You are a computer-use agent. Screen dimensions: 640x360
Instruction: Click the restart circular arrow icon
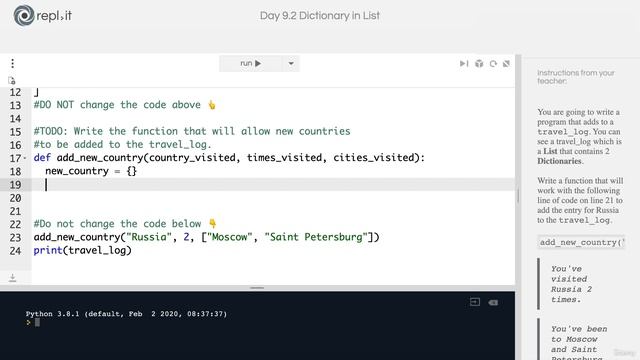[x=493, y=64]
